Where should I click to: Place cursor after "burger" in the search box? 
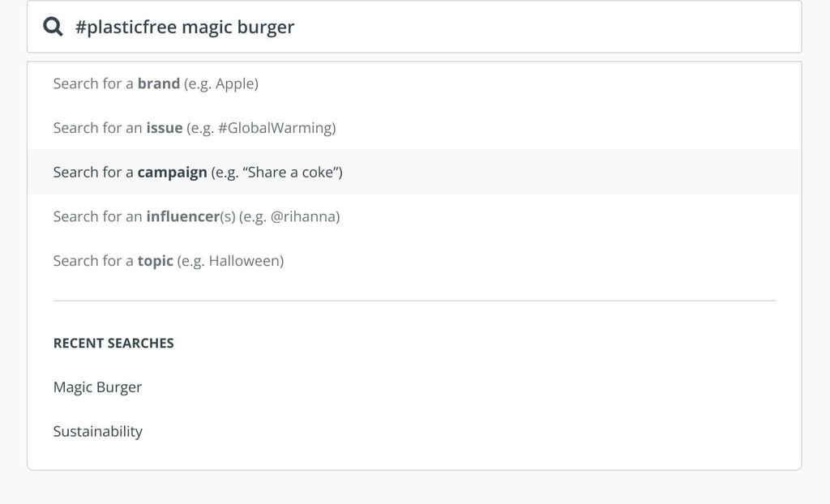[296, 27]
